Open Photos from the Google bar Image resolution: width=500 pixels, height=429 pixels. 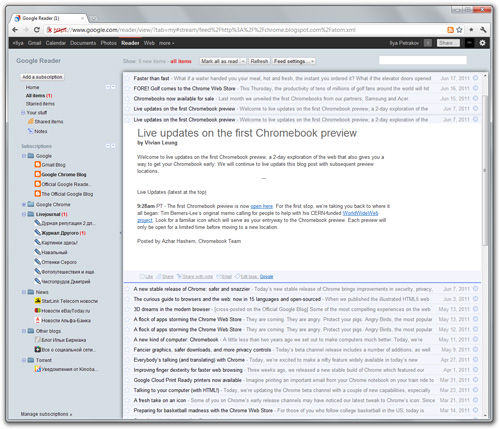tap(109, 43)
